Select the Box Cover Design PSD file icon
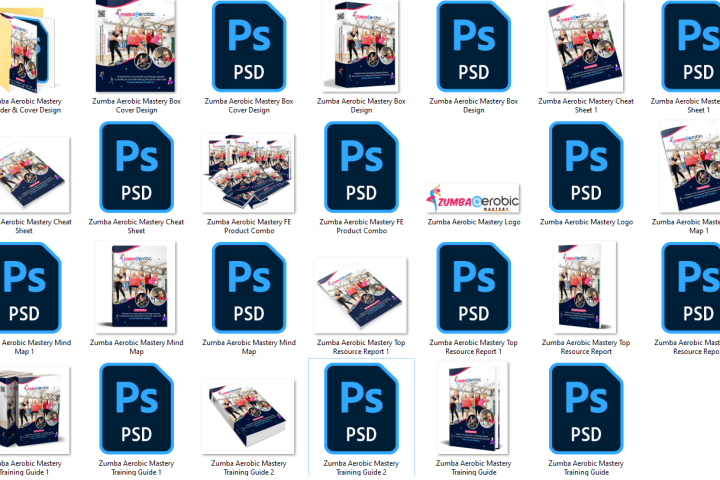The image size is (720, 480). [x=249, y=46]
